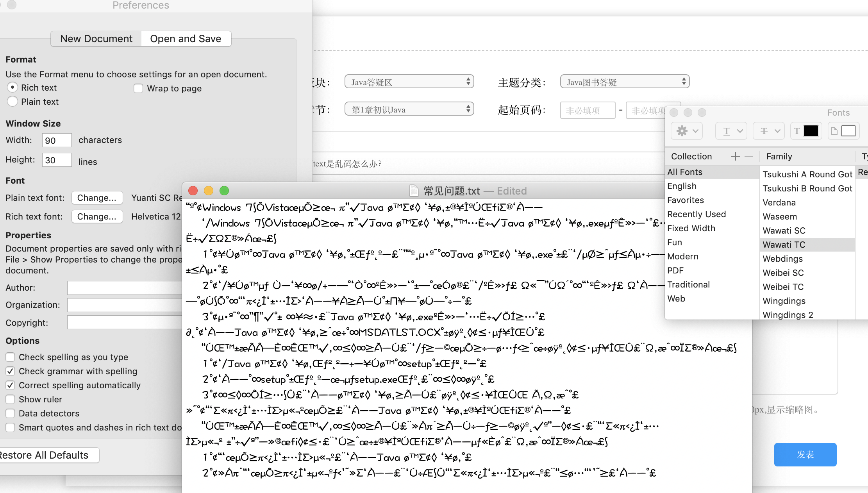Zoom the 常见问题.txt window with green button
Image resolution: width=868 pixels, height=493 pixels.
pyautogui.click(x=224, y=191)
